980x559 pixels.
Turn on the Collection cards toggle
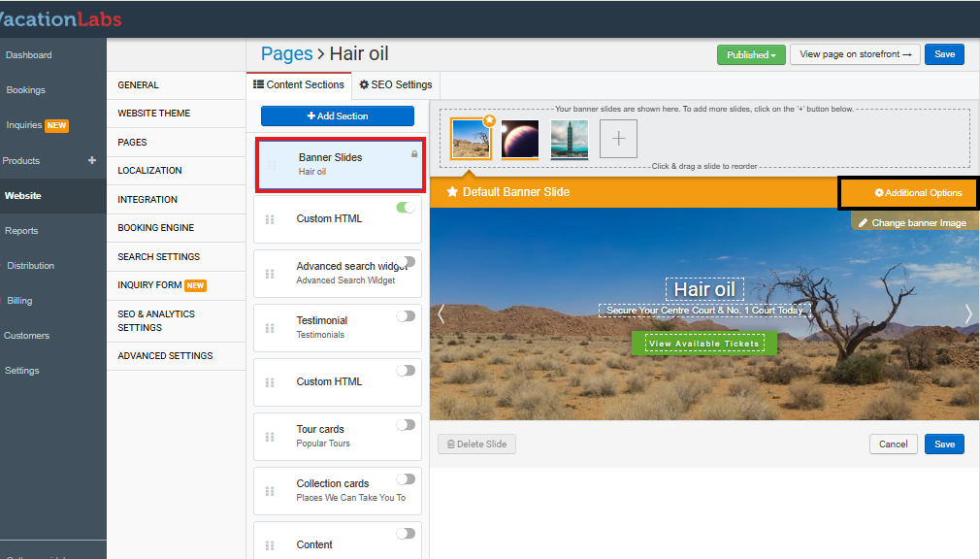(406, 479)
